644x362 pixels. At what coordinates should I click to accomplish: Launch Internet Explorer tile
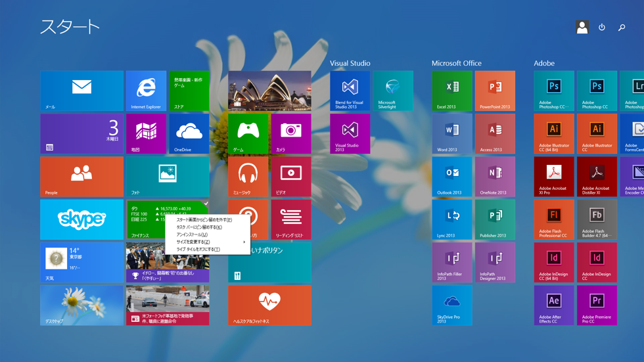pyautogui.click(x=146, y=91)
